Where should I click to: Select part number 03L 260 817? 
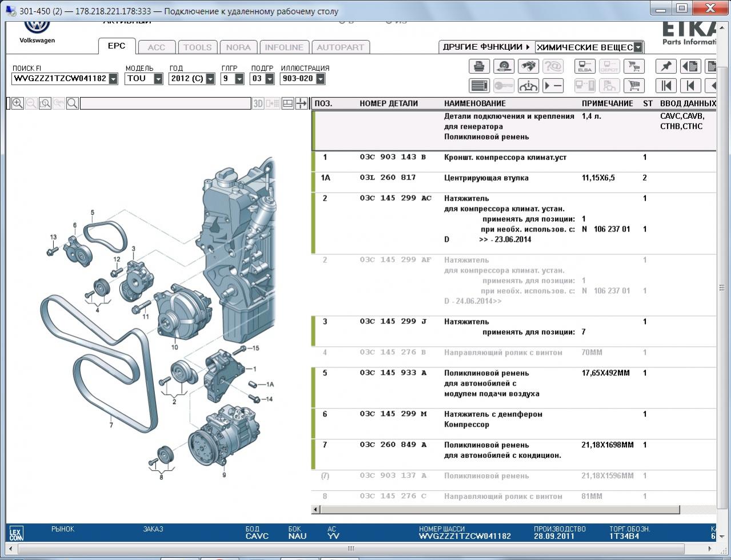(388, 178)
